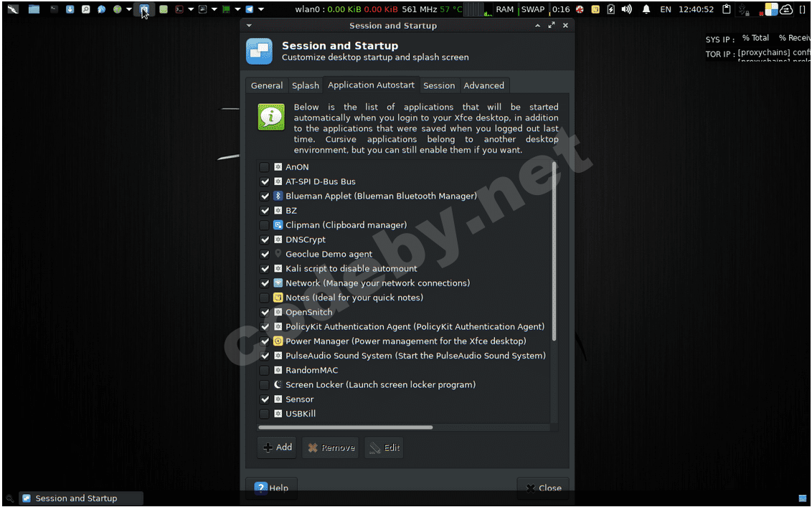Click the Session and Startup header icon
Viewport: 812px width, 507px height.
pos(259,51)
